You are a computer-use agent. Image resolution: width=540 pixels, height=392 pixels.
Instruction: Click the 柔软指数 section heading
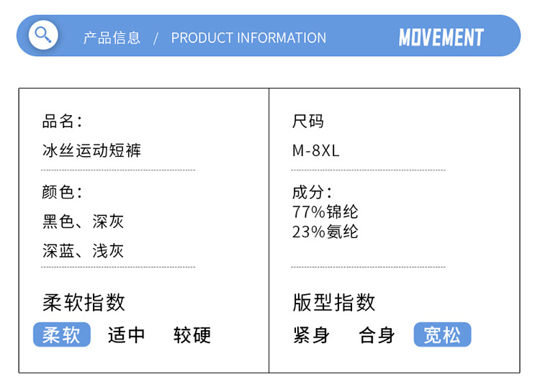tap(84, 303)
